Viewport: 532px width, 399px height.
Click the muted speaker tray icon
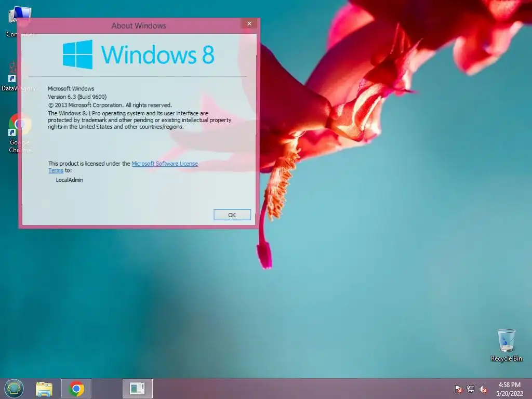tap(483, 389)
